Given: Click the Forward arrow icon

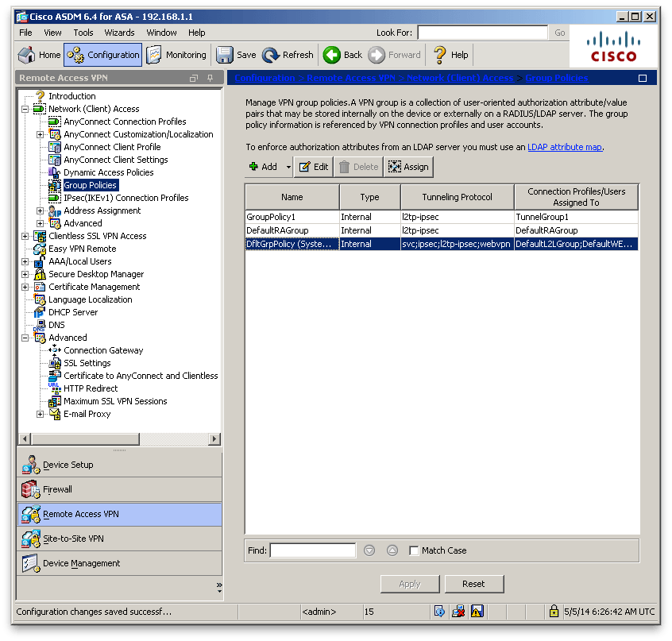Looking at the screenshot, I should (x=377, y=55).
